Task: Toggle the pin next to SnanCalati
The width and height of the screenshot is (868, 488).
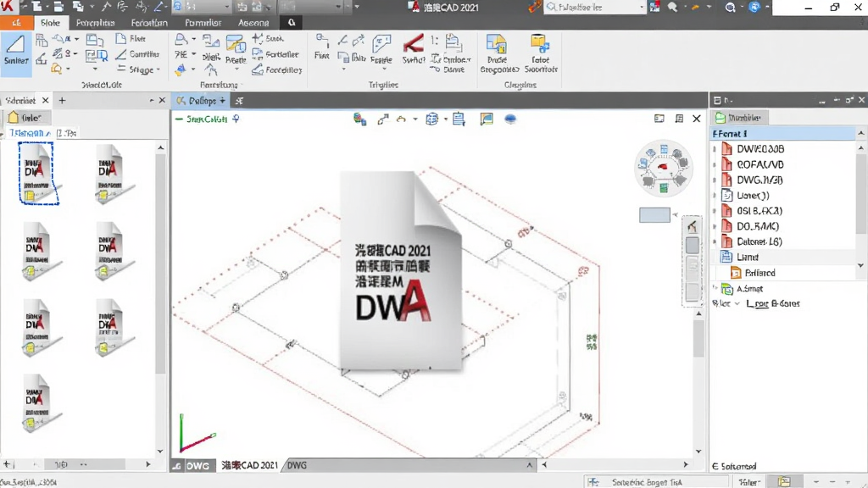Action: [236, 119]
